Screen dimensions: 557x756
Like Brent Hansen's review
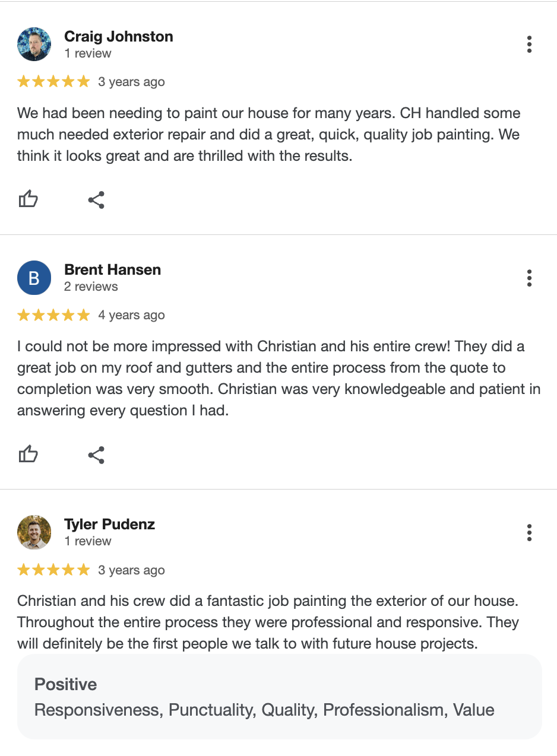[29, 455]
